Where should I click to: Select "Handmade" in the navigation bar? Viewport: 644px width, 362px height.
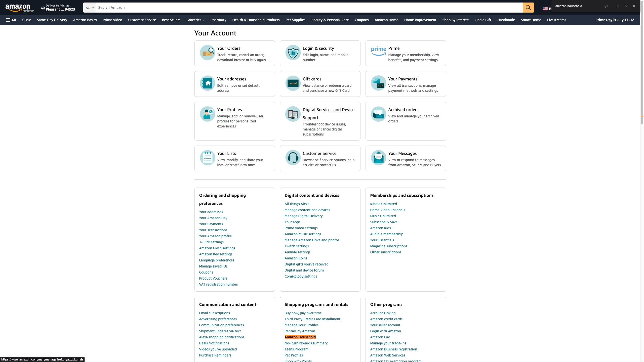point(506,20)
